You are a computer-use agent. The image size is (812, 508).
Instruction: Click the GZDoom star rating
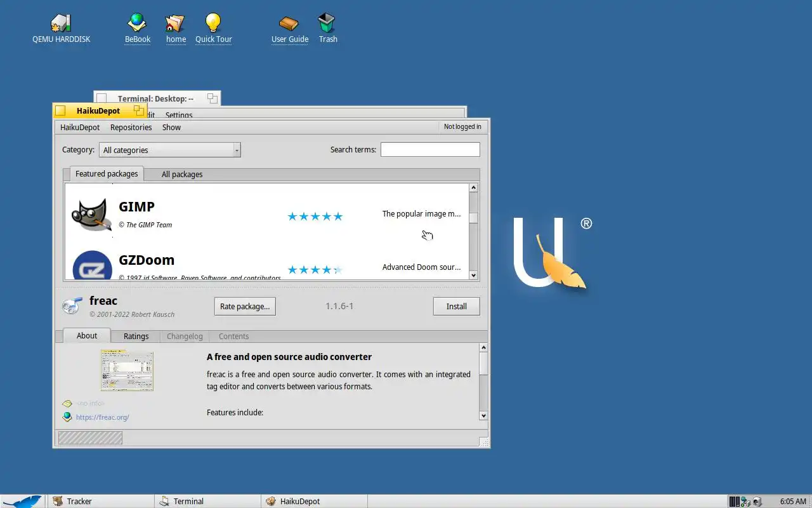pyautogui.click(x=315, y=270)
